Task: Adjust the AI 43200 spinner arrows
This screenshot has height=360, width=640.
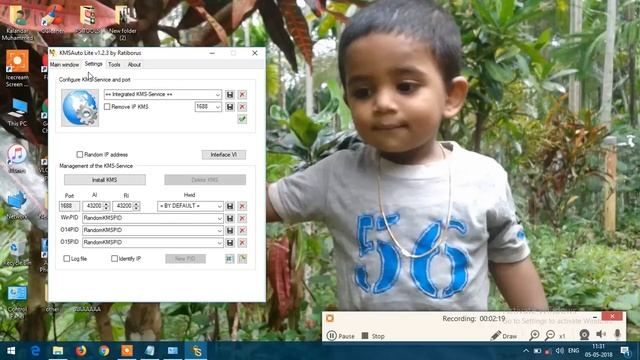Action: click(107, 206)
